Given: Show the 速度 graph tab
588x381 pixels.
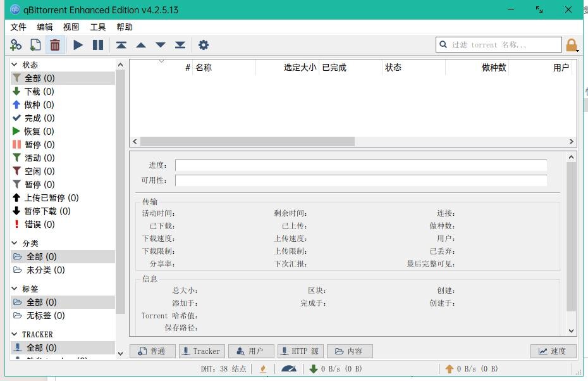Looking at the screenshot, I should tap(553, 351).
